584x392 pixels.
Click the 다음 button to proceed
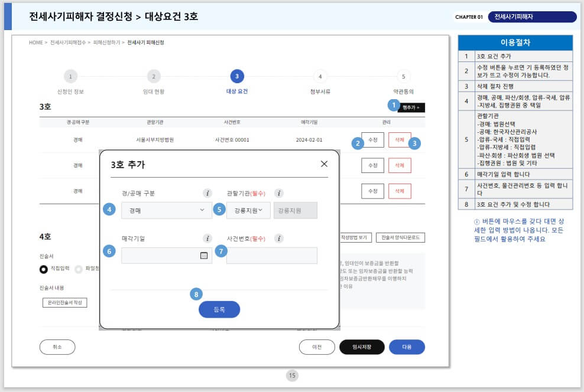coord(407,347)
